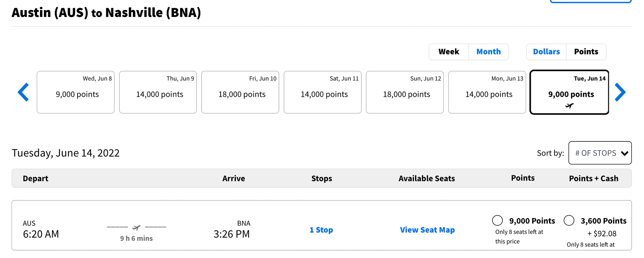
Task: Select the 3,600 Points plus cash radio
Action: [x=569, y=220]
